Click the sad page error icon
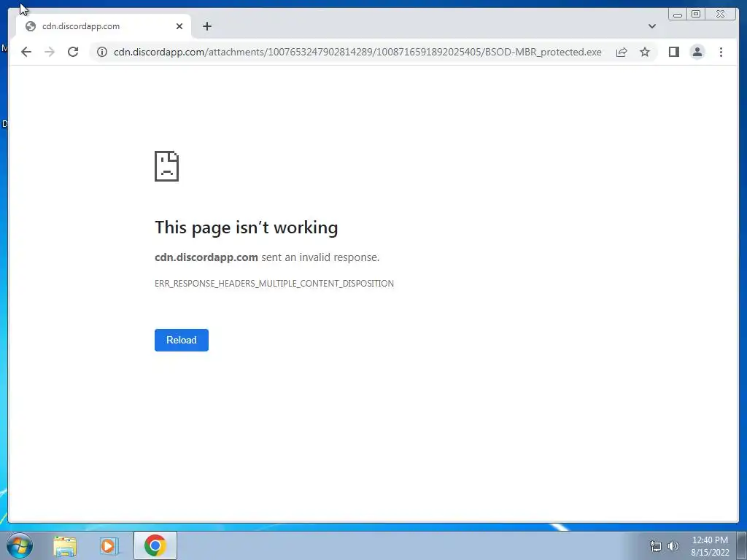Screen dimensions: 747x560 (x=167, y=166)
